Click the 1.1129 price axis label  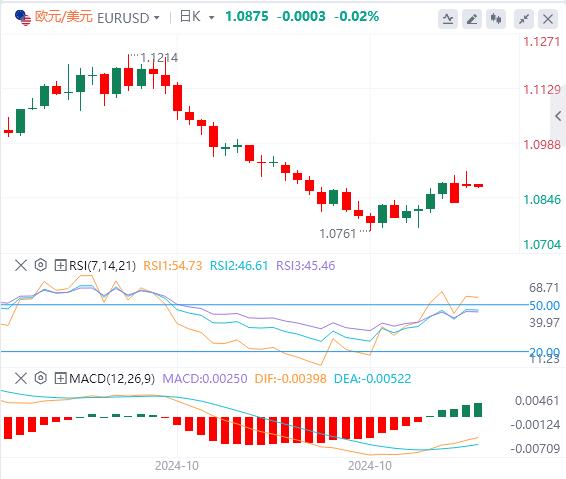click(x=542, y=90)
